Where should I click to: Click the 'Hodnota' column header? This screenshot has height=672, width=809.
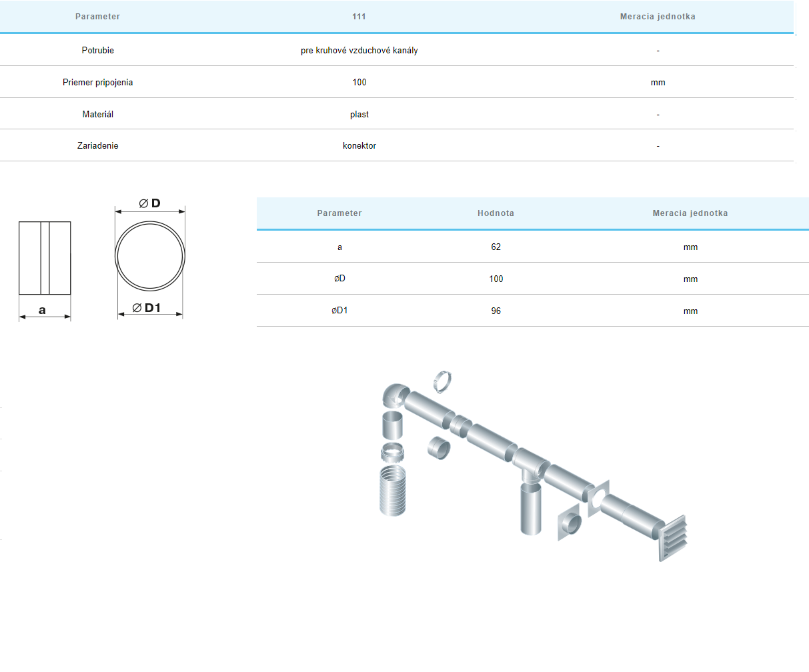pos(496,213)
